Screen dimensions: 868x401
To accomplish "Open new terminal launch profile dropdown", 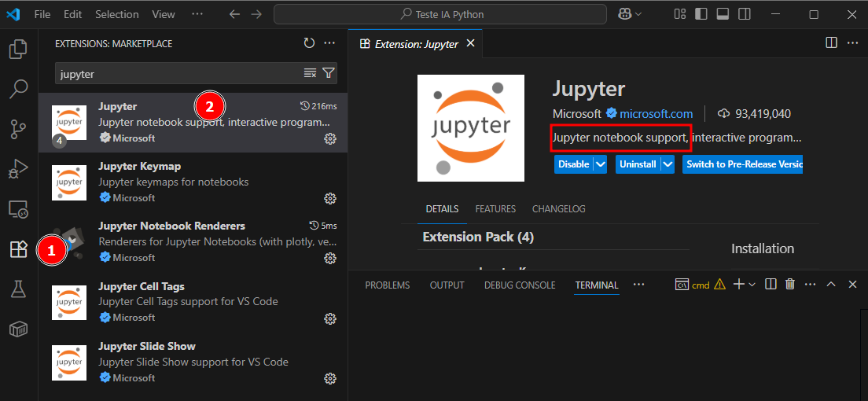I will point(752,285).
